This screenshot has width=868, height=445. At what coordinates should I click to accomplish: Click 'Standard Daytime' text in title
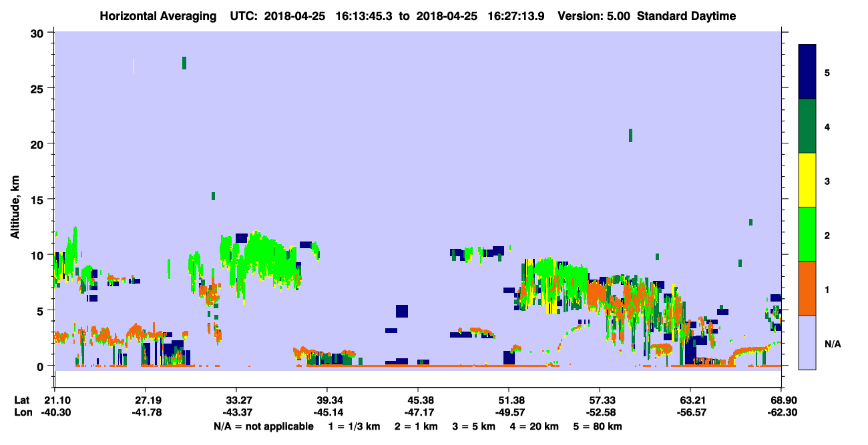tap(687, 16)
